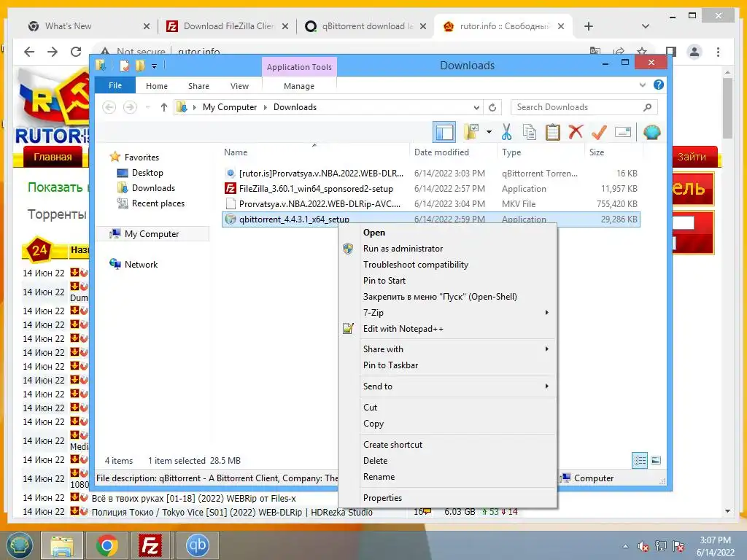Click the red X Delete icon in Explorer toolbar
The height and width of the screenshot is (560, 747).
click(x=576, y=132)
